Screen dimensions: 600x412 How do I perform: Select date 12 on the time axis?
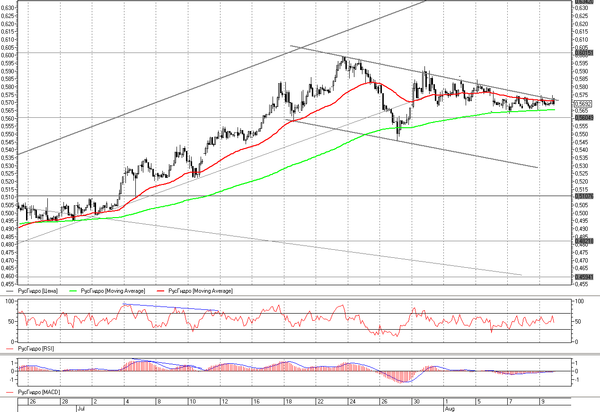tap(225, 402)
